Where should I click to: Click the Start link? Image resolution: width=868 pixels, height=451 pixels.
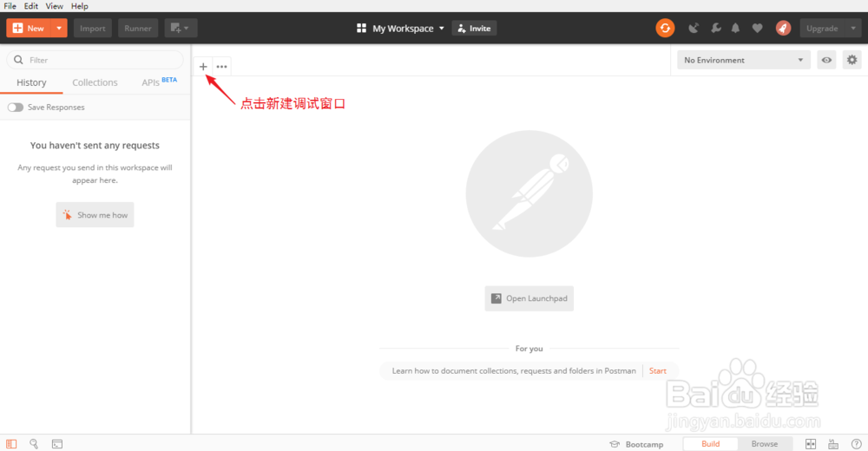658,370
